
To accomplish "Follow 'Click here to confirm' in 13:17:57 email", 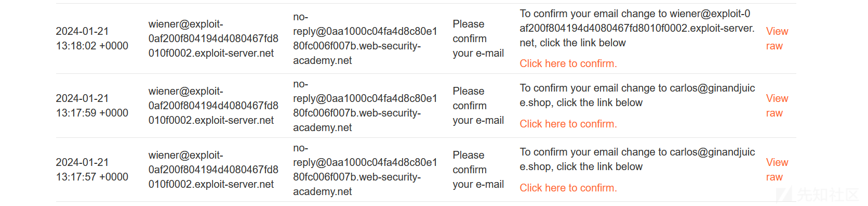I will tap(568, 188).
